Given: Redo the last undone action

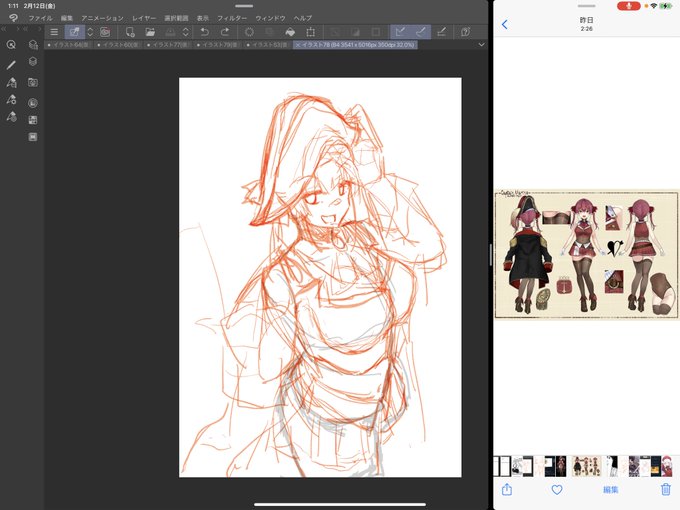Looking at the screenshot, I should pos(225,32).
